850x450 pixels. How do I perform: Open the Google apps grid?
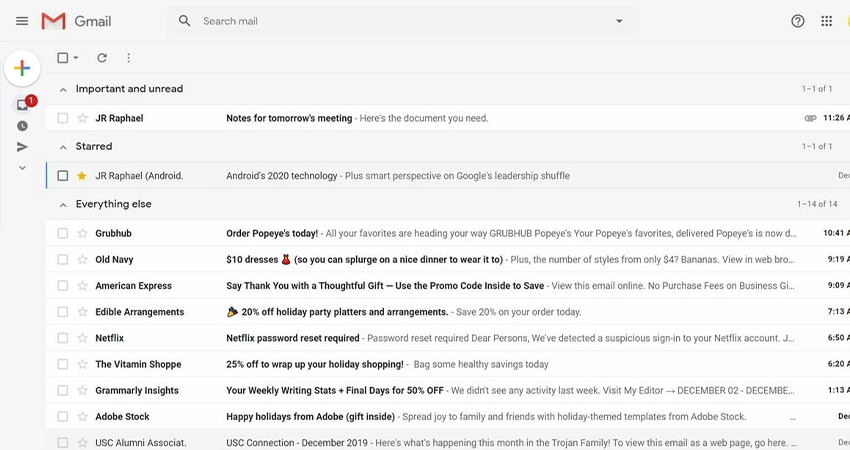[826, 21]
